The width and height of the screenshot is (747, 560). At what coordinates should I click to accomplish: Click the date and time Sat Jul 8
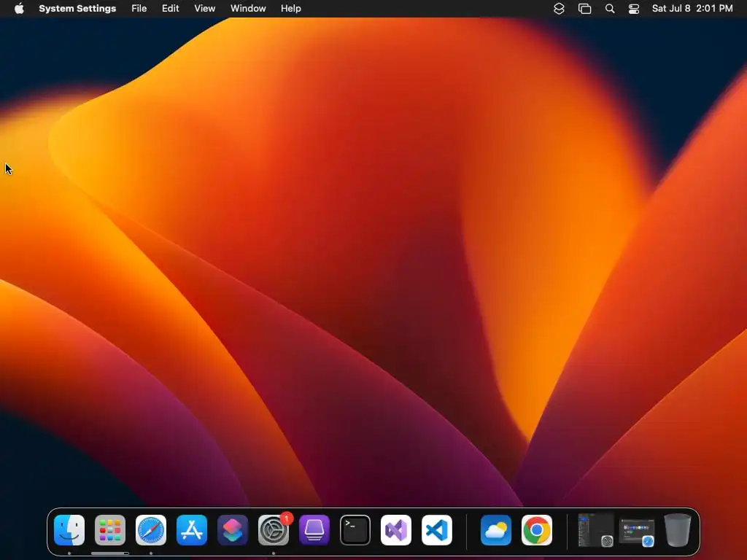692,9
